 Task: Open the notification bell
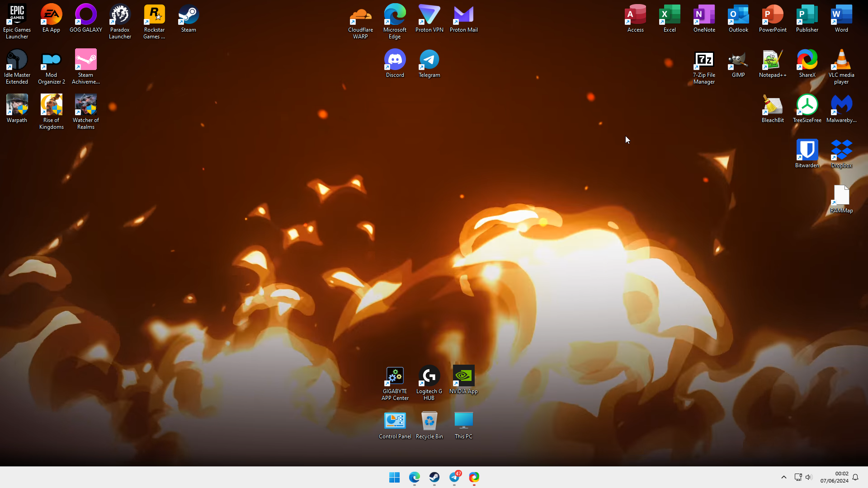point(855,477)
